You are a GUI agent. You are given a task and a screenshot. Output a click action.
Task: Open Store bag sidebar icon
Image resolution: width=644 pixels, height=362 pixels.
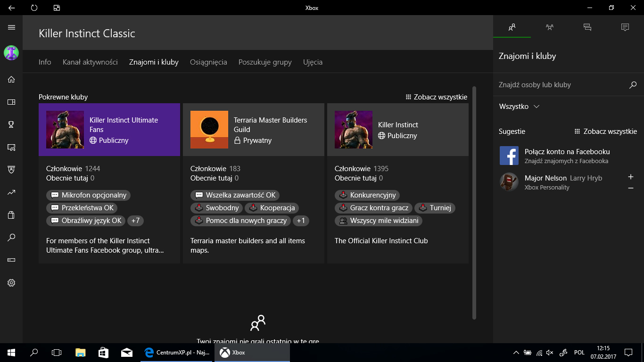pyautogui.click(x=11, y=215)
